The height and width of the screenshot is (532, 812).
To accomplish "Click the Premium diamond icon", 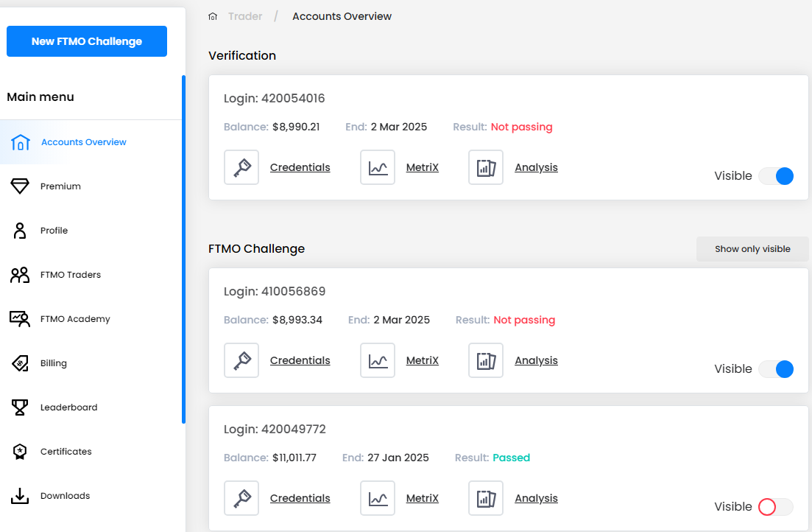I will [20, 186].
